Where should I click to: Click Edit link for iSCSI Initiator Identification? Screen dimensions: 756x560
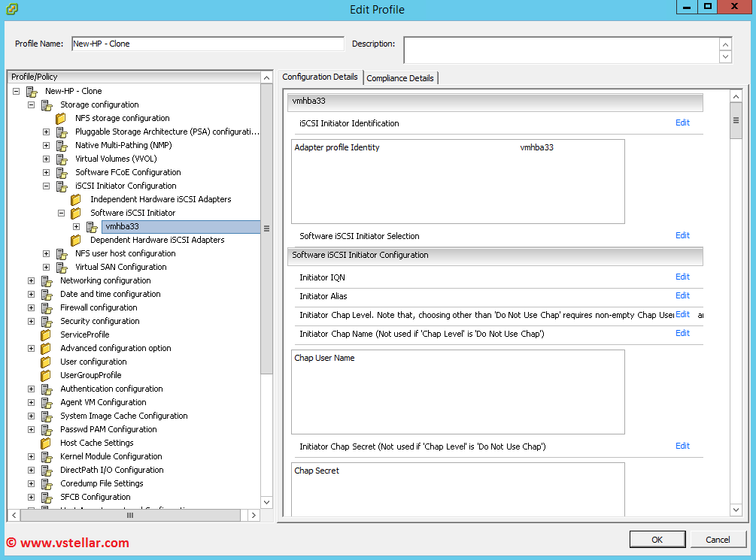tap(682, 123)
